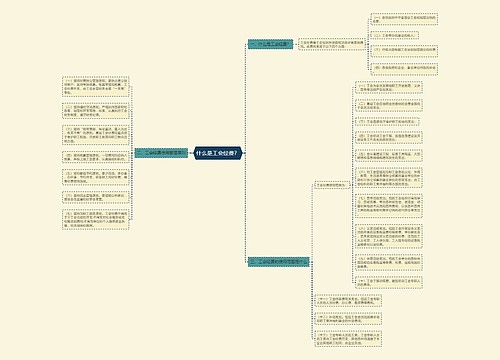This screenshot has height=360, width=500.
Task: Select the teal branch 三、工会经费使用管理原则
Action: (161, 153)
